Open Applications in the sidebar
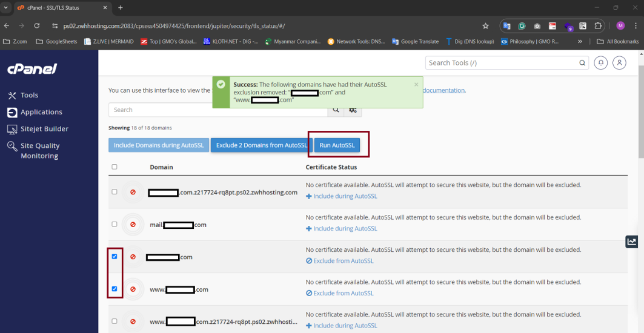The image size is (644, 333). coord(35,112)
